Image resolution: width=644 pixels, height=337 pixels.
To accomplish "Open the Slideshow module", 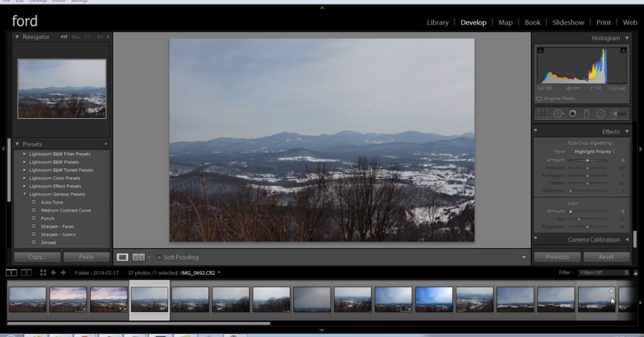I will (568, 23).
